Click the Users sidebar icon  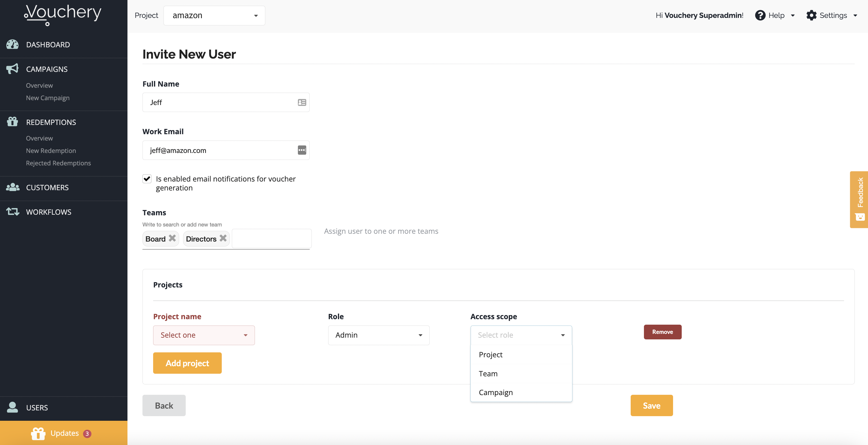click(x=12, y=407)
